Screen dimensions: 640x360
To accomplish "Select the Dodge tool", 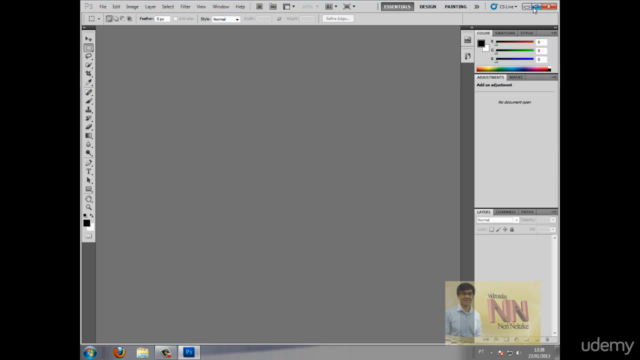I will (x=89, y=153).
